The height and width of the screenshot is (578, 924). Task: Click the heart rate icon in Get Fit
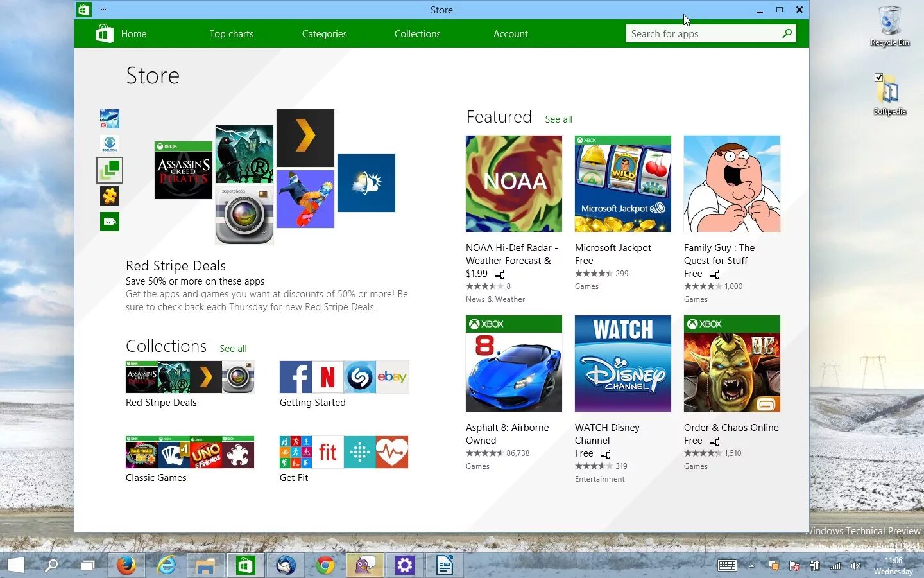(x=392, y=452)
